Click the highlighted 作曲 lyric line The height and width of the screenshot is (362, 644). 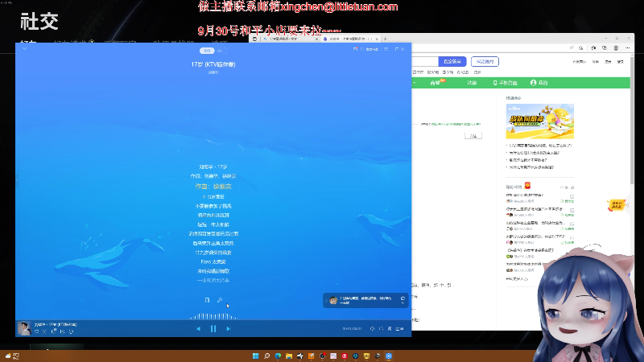(213, 187)
